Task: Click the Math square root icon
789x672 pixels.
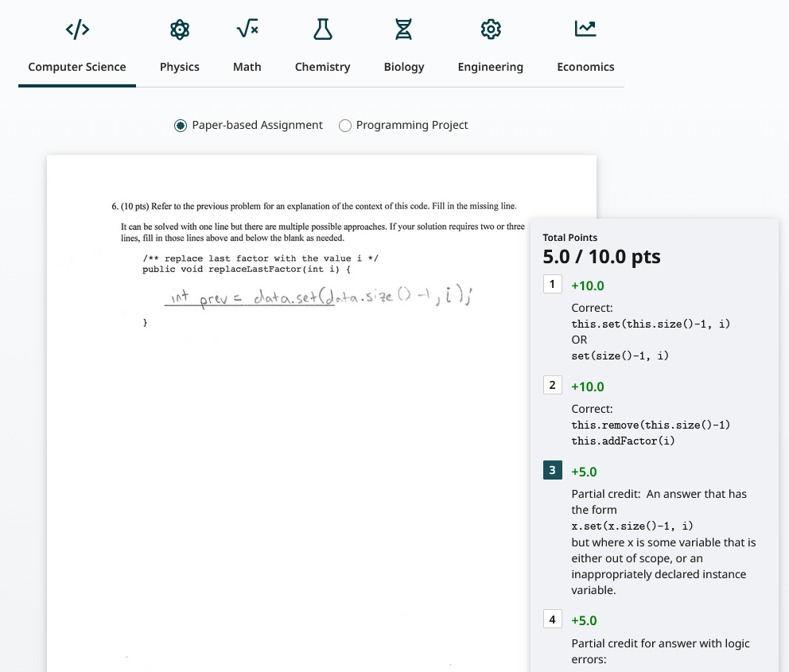Action: point(247,30)
